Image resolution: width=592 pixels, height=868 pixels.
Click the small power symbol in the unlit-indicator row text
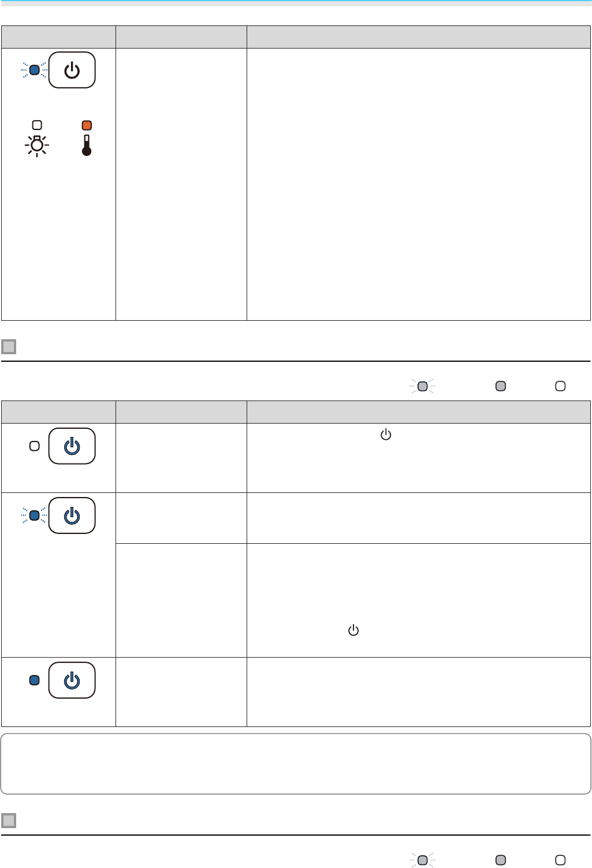pos(386,435)
